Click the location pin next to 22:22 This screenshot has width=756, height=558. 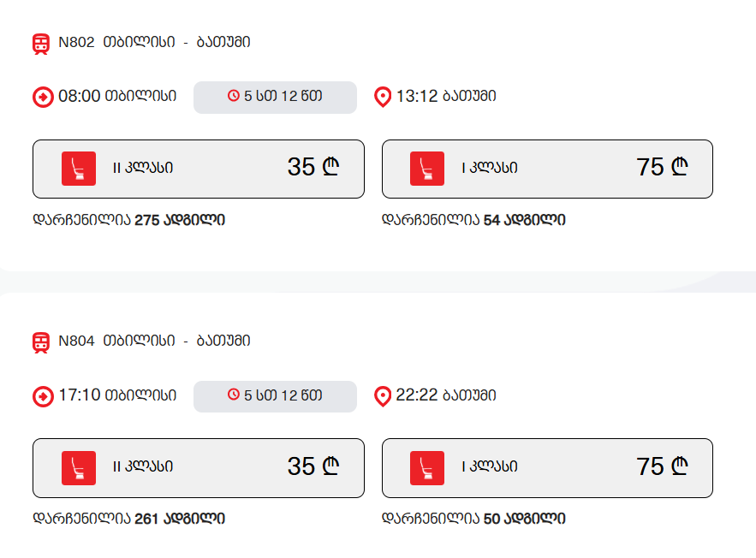[x=383, y=396]
